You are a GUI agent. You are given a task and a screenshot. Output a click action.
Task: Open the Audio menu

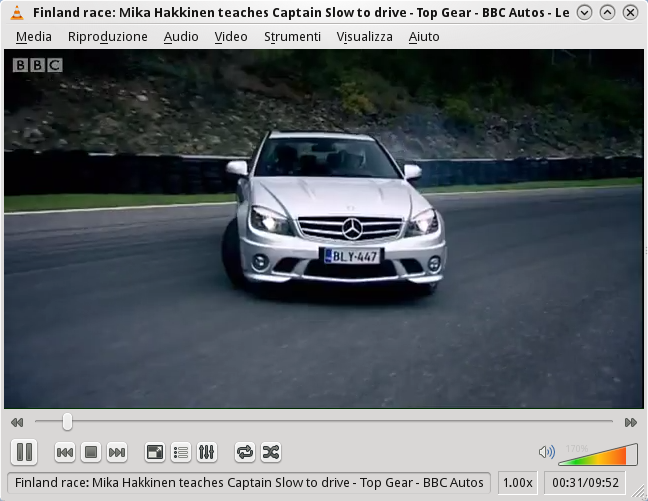point(181,37)
